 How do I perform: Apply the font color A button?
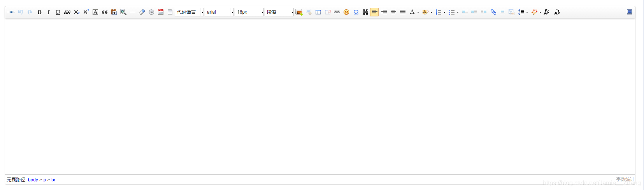coord(412,12)
